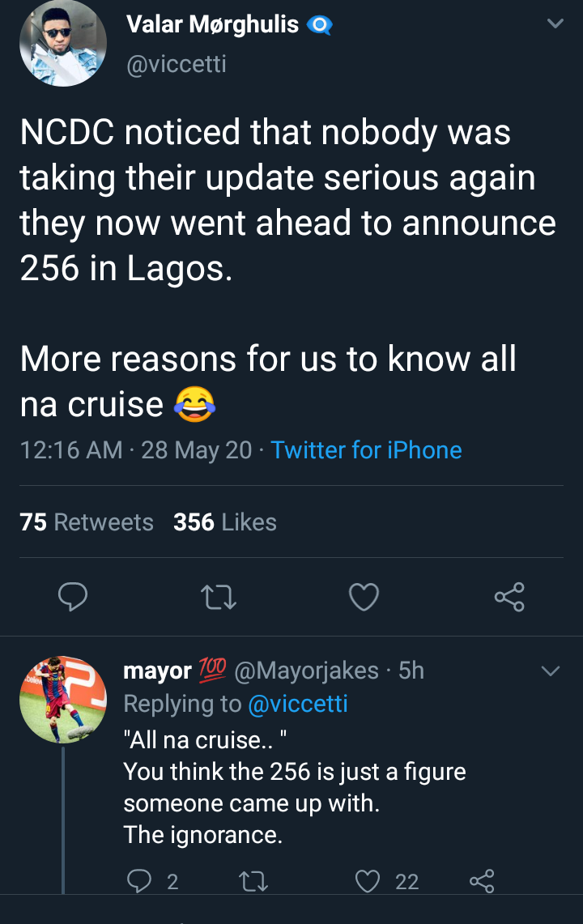This screenshot has width=583, height=924.
Task: Like the main tweet with heart icon
Action: pos(364,598)
